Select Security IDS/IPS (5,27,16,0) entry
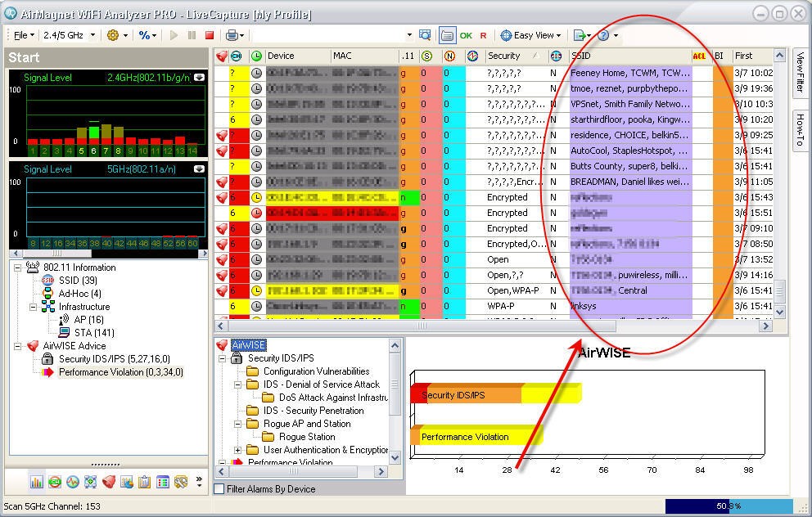The width and height of the screenshot is (812, 517). 114,359
